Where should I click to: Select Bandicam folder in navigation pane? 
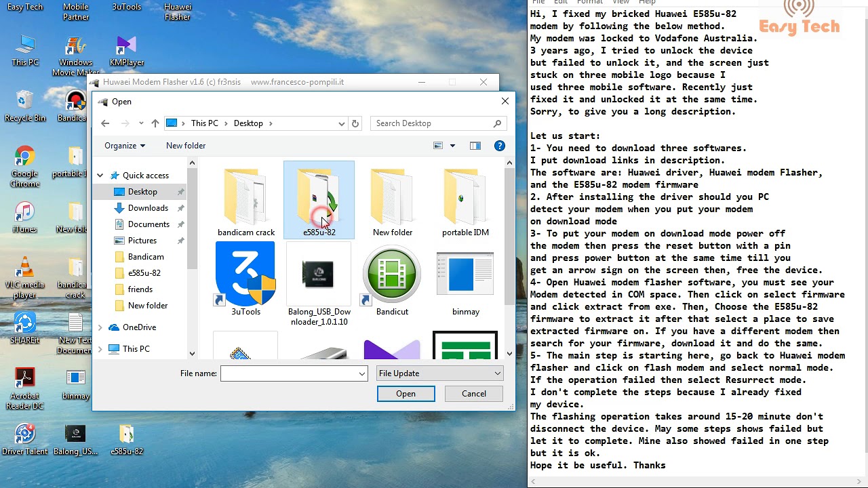coord(146,257)
